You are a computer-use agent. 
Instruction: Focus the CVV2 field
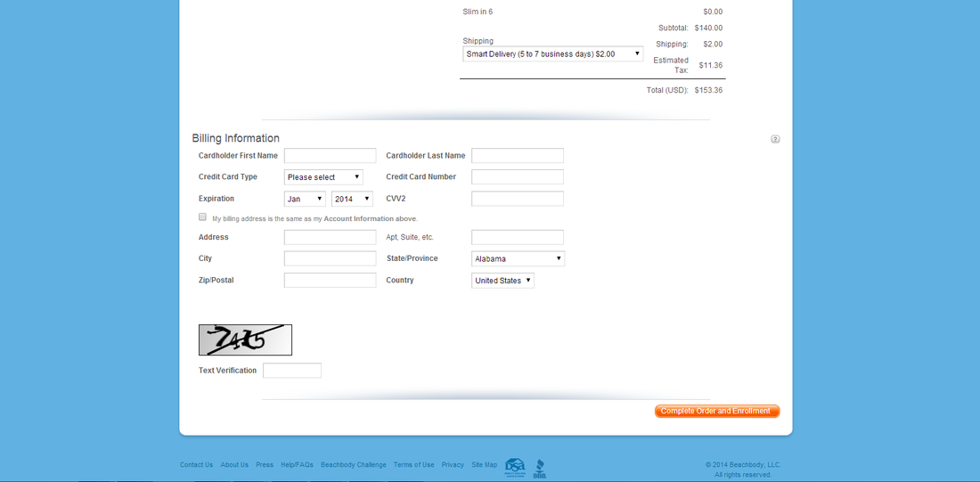pyautogui.click(x=518, y=199)
